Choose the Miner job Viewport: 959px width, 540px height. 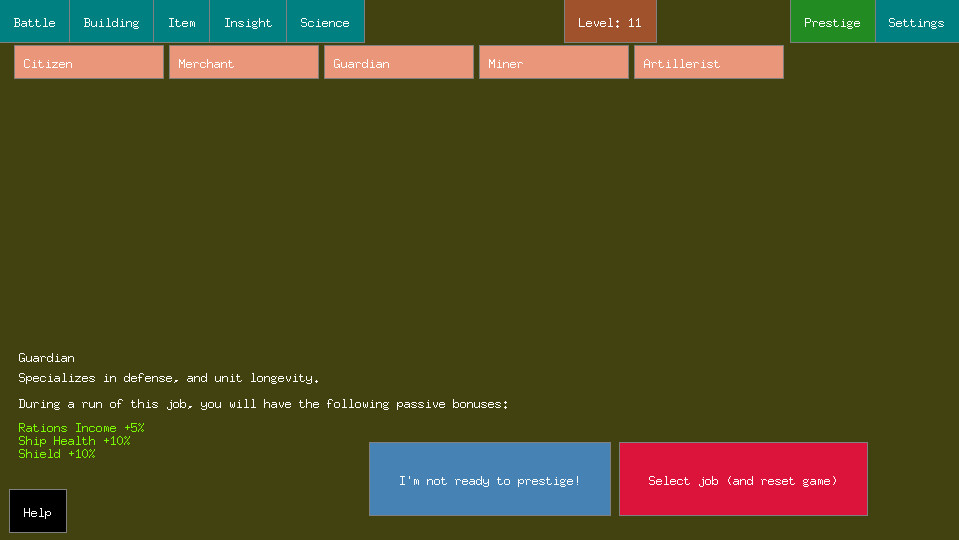(554, 62)
